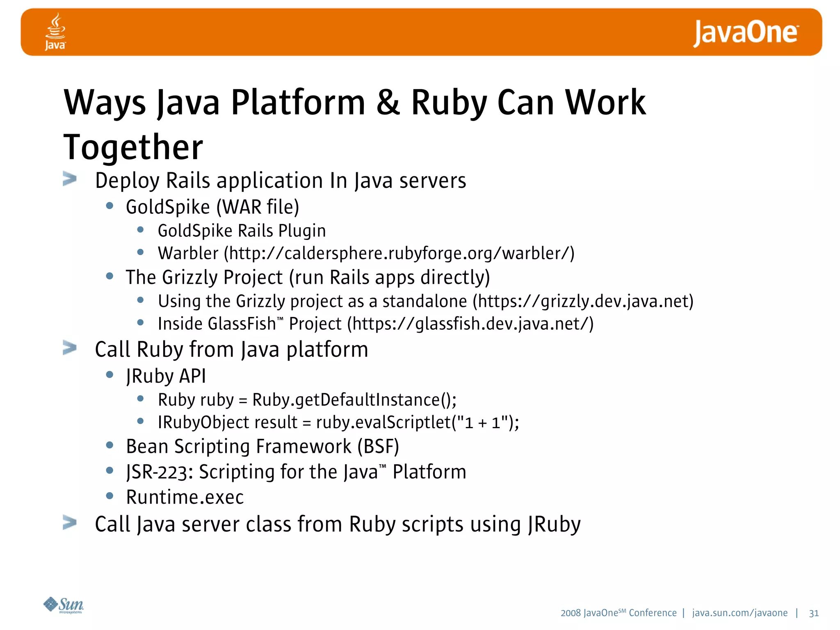Image resolution: width=840 pixels, height=630 pixels.
Task: Click the ruby.evalScriptlet code line
Action: 338,422
